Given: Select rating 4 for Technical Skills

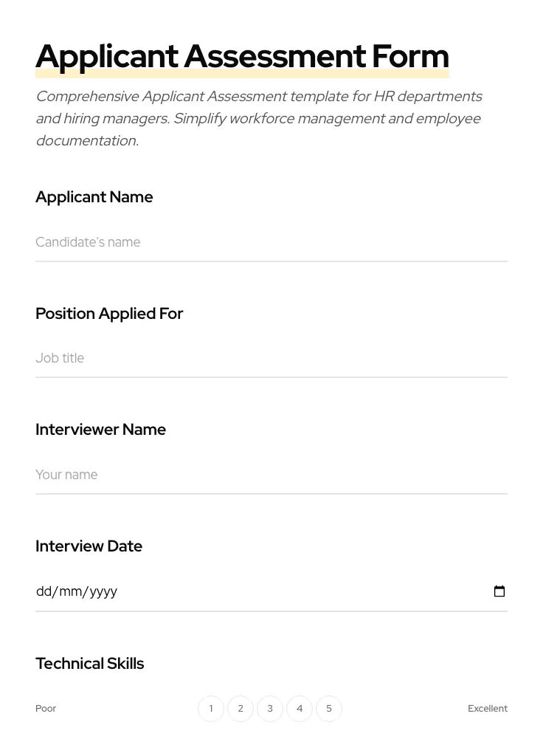Looking at the screenshot, I should (300, 708).
